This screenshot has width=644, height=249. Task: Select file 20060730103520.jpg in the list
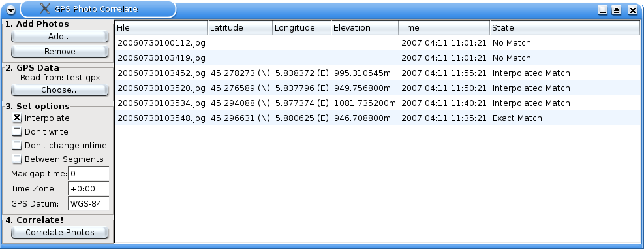[161, 88]
